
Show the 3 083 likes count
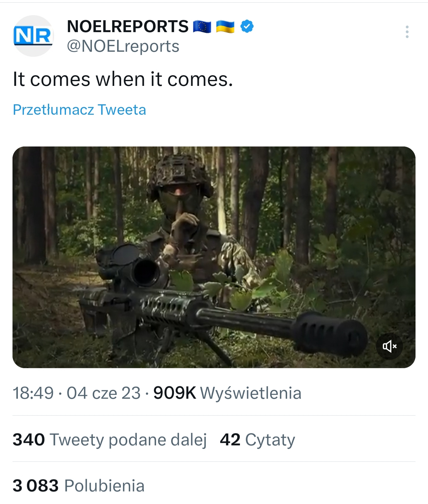(36, 486)
